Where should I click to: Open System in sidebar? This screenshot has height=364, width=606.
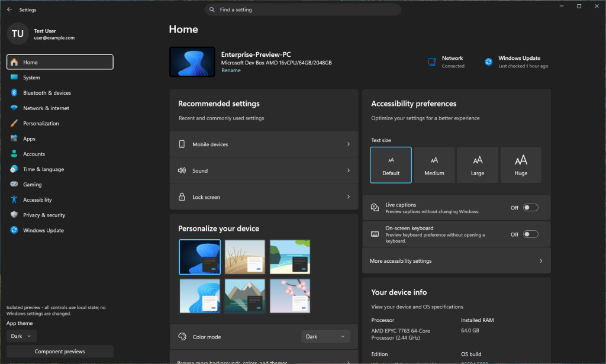[x=60, y=78]
